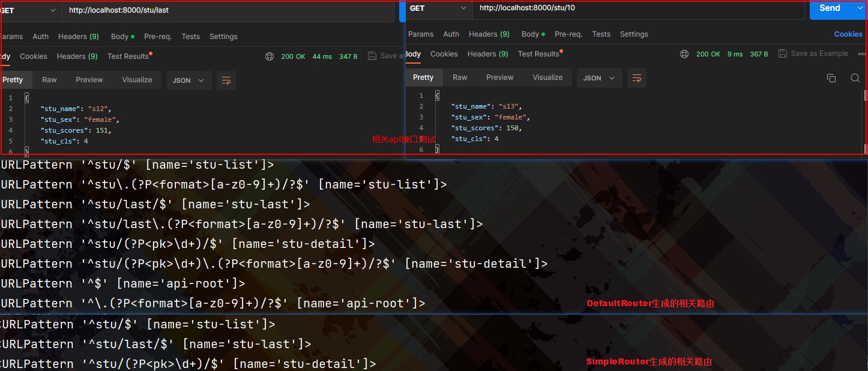The image size is (868, 371).
Task: Switch to response Cookies tab in stu/last window
Action: 34,56
